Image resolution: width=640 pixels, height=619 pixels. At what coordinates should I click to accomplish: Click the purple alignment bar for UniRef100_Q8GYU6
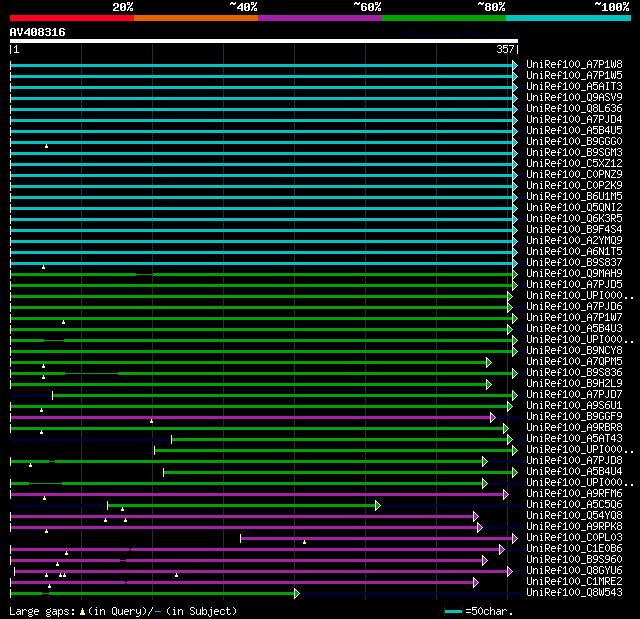point(261,572)
